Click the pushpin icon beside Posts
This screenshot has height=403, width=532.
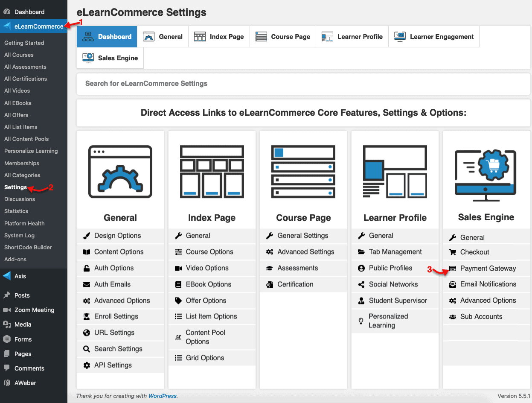coord(7,295)
